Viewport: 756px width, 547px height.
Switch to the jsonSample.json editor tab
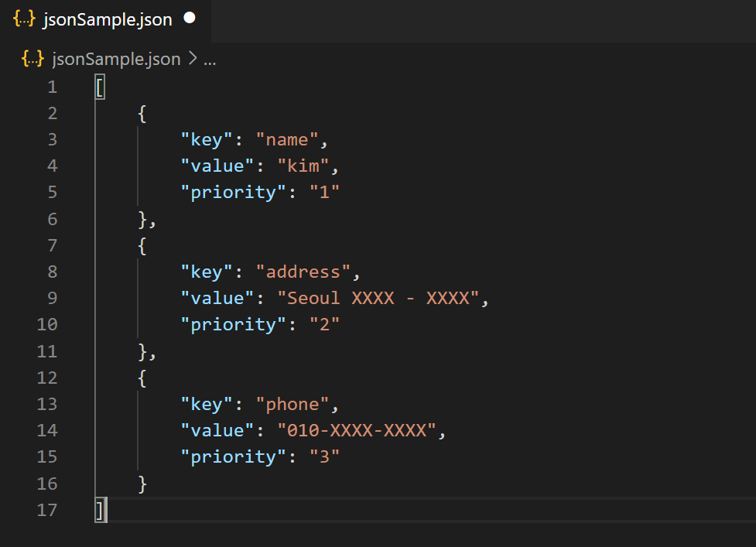(104, 19)
